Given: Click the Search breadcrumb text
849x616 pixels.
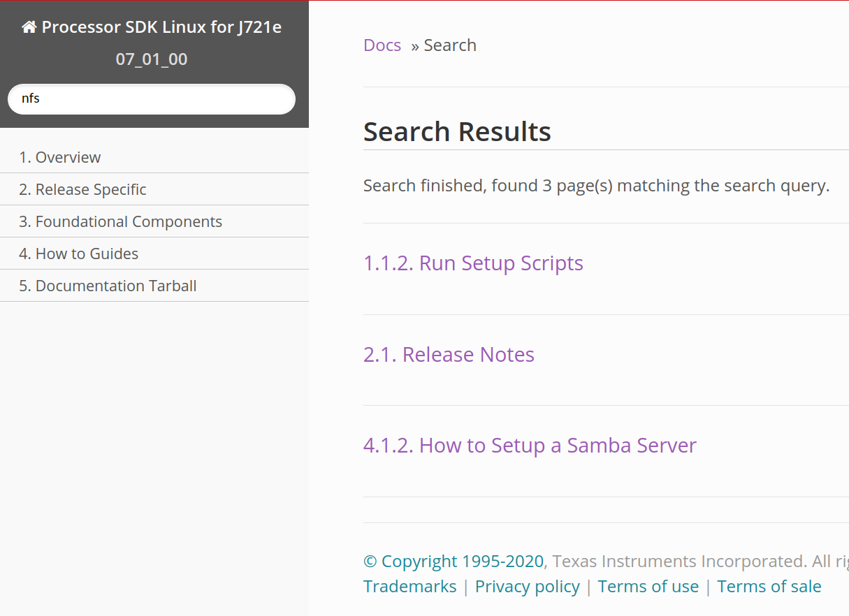Looking at the screenshot, I should tap(450, 45).
